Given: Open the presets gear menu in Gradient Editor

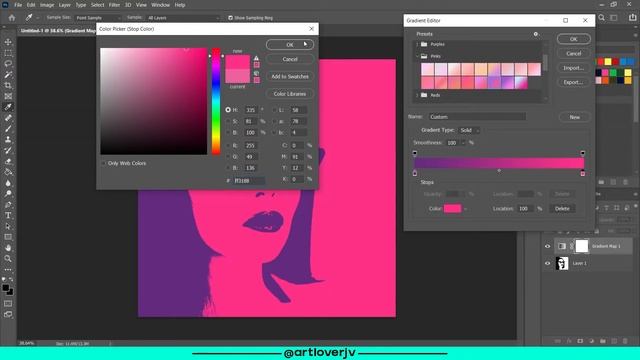Looking at the screenshot, I should coord(536,34).
